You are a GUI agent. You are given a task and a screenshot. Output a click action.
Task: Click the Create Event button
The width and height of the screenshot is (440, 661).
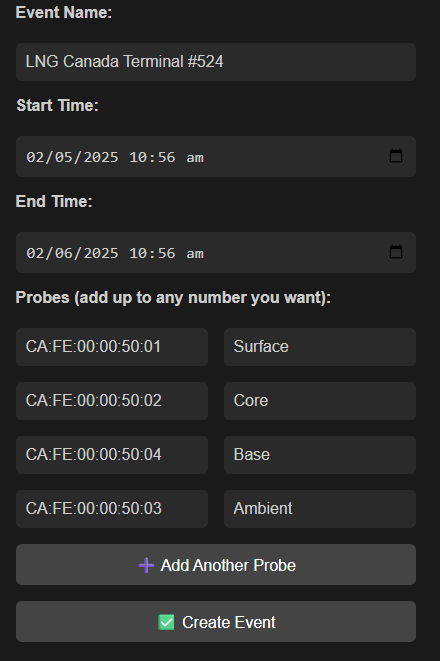click(216, 622)
